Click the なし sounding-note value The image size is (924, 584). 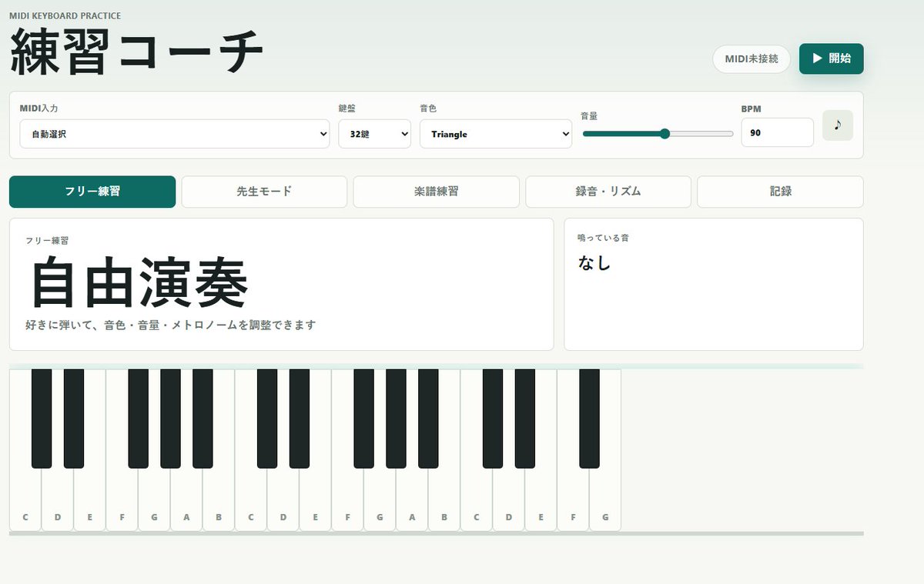coord(594,262)
